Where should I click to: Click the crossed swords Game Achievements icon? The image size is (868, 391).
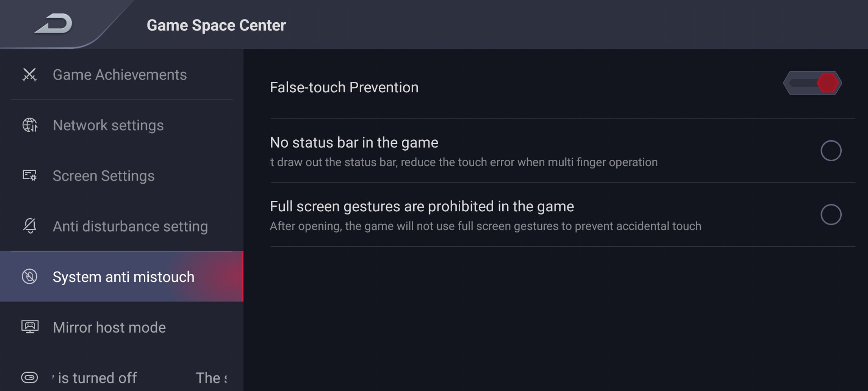[30, 75]
